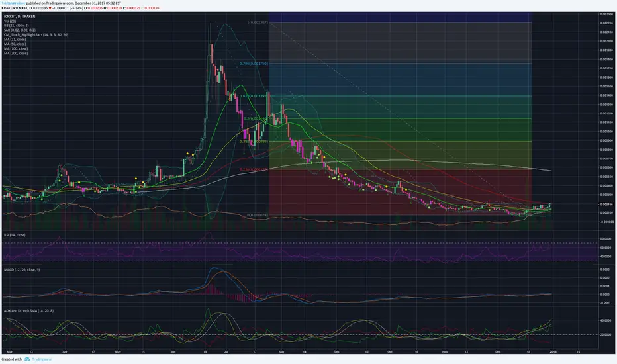The image size is (617, 364).
Task: Click the Oct date label on time axis
Action: click(x=390, y=352)
